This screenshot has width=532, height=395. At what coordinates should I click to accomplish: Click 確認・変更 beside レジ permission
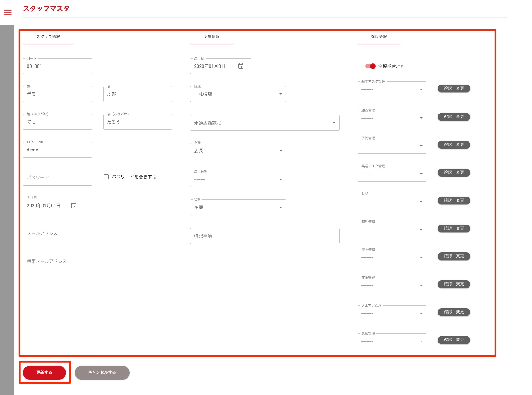(454, 200)
